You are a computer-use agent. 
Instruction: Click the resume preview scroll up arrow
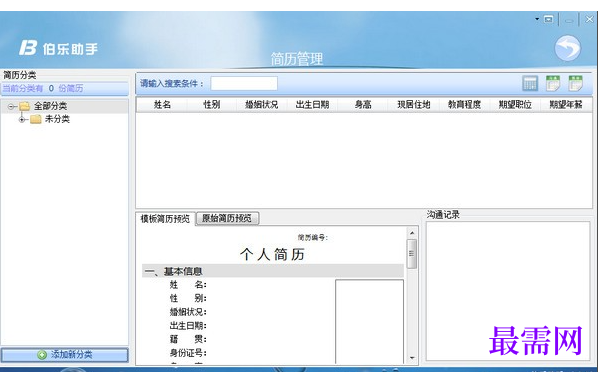coord(412,233)
